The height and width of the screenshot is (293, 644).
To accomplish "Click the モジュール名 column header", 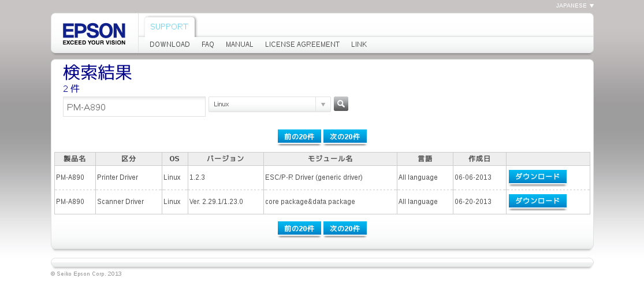I will click(330, 159).
